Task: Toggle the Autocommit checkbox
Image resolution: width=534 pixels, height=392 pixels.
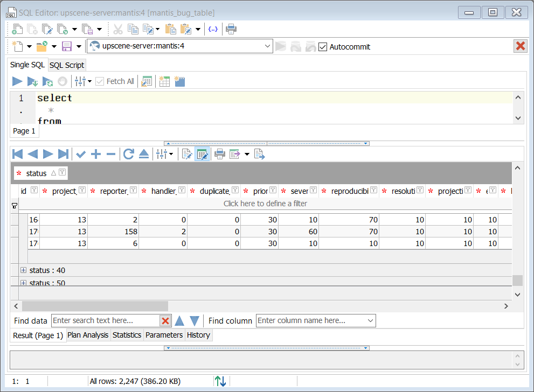Action: [x=323, y=47]
